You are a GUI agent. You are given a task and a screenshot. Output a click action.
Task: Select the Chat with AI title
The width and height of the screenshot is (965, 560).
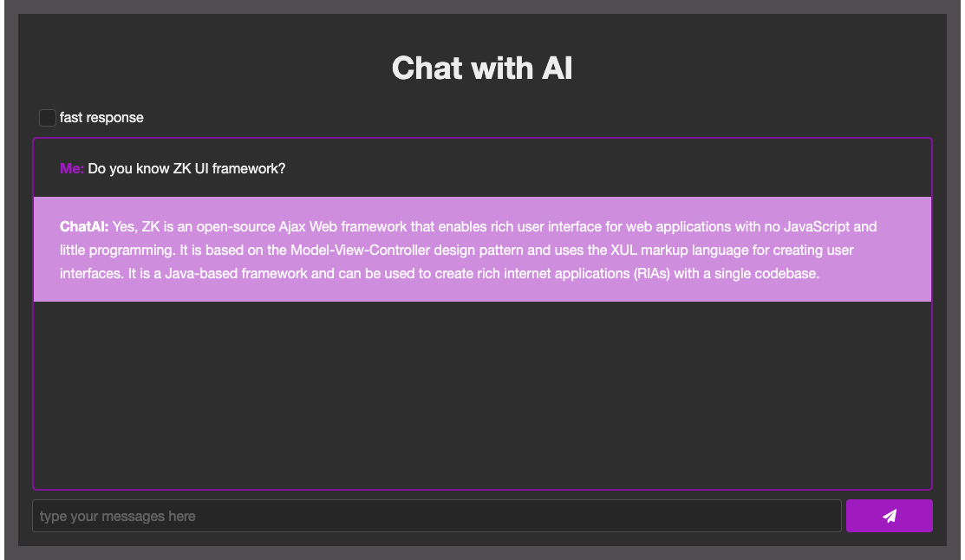482,68
